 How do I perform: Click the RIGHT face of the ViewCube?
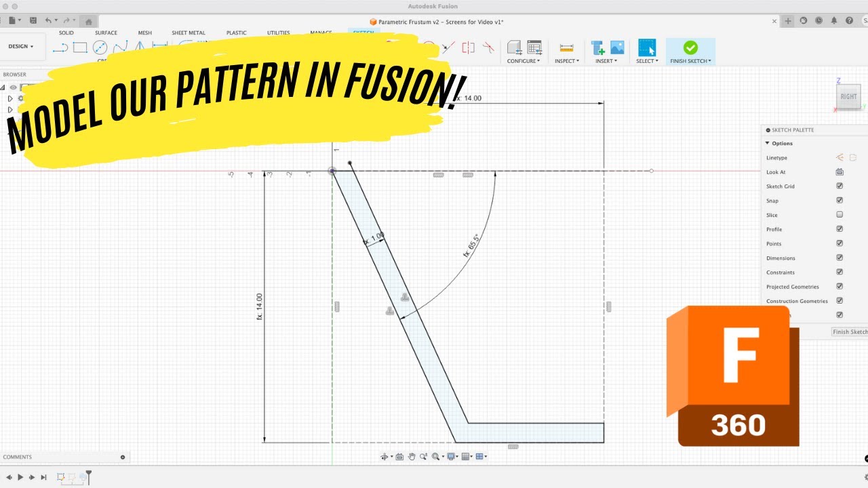coord(848,96)
